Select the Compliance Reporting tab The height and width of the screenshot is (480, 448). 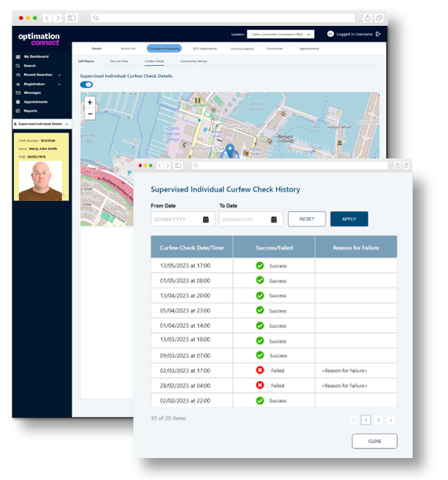point(164,49)
